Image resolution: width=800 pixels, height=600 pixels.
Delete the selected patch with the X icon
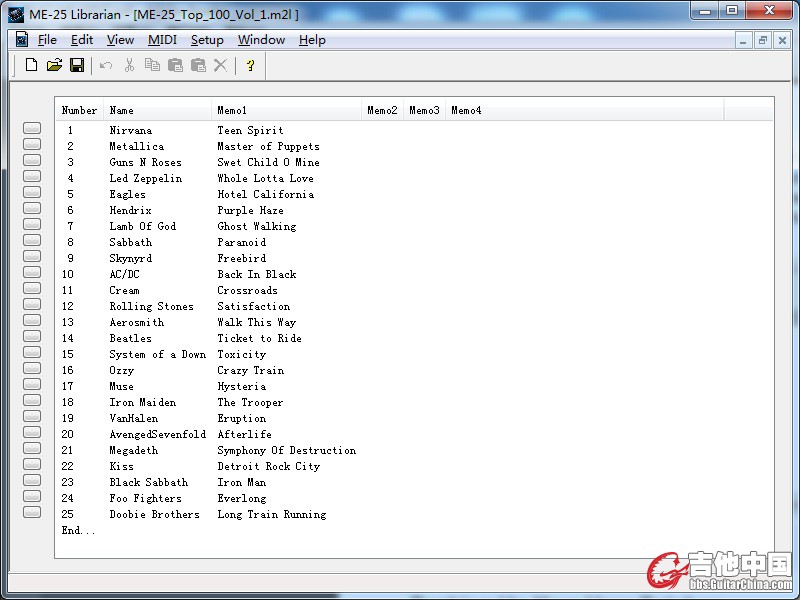(220, 65)
